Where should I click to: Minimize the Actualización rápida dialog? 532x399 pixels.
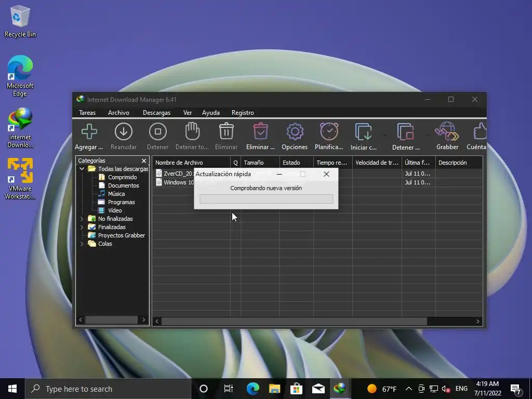point(279,174)
